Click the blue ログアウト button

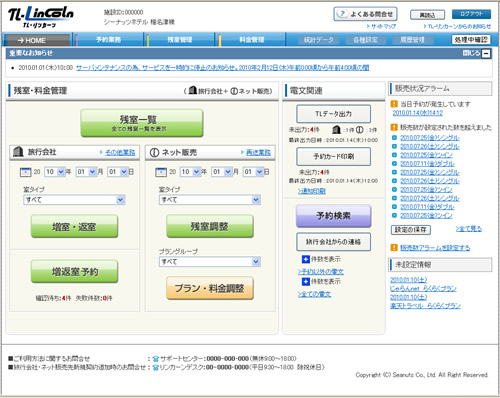point(471,14)
